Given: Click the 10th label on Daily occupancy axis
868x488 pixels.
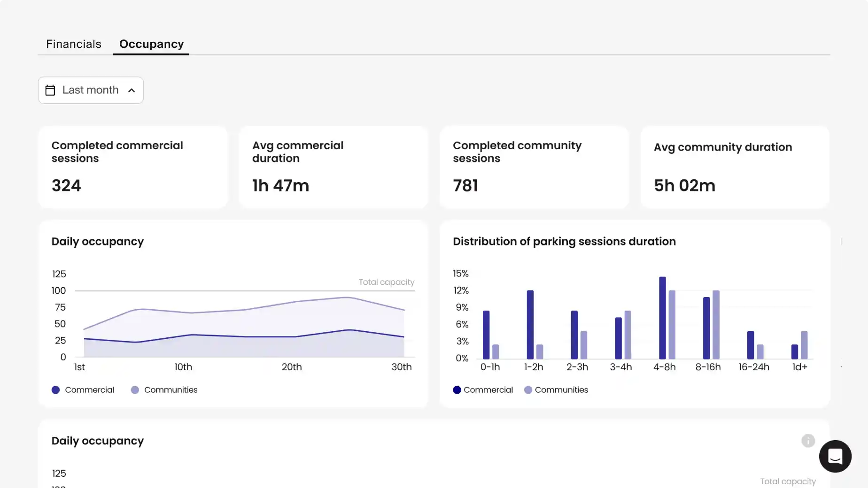Looking at the screenshot, I should pos(183,367).
